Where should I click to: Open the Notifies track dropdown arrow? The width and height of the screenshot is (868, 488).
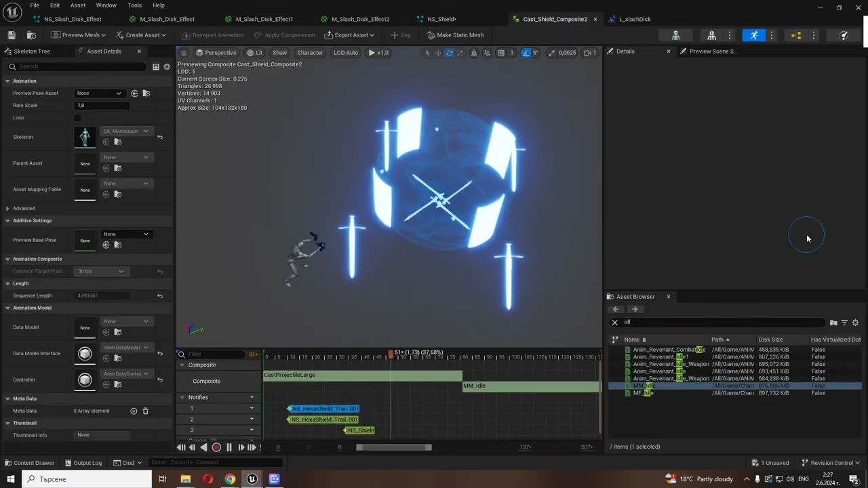(252, 397)
